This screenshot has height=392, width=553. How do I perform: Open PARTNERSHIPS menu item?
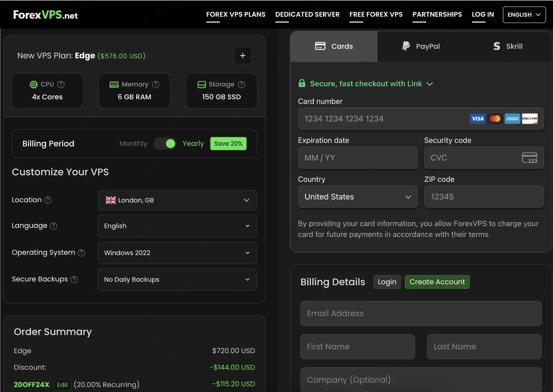437,14
